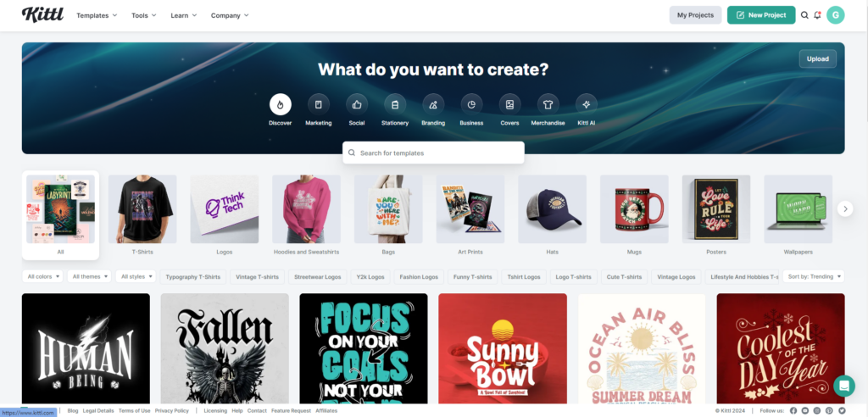Open the notifications bell icon
This screenshot has height=417, width=868.
click(817, 15)
